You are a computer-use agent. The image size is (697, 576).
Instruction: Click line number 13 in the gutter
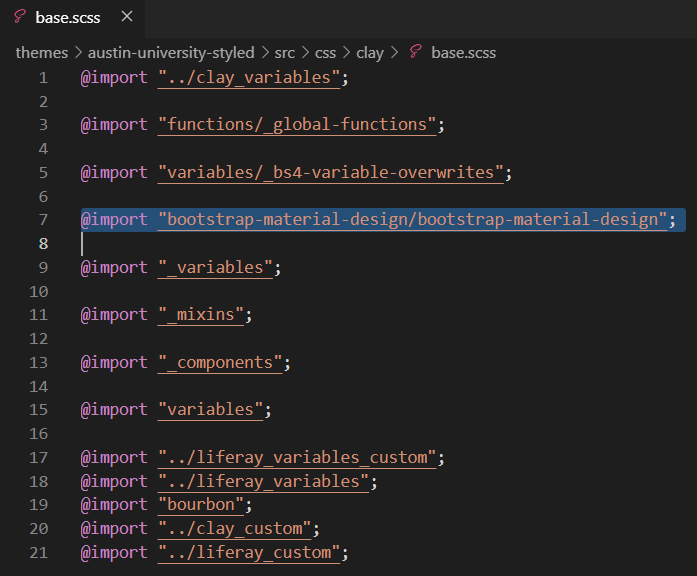tap(38, 362)
